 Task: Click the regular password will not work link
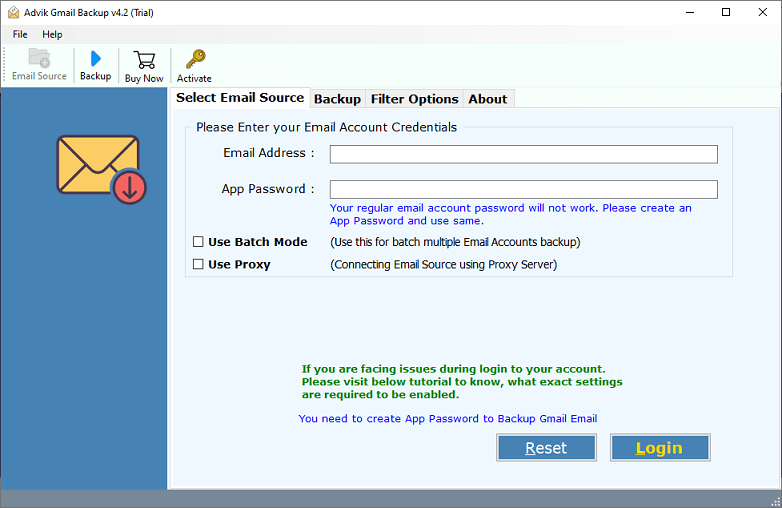(510, 214)
